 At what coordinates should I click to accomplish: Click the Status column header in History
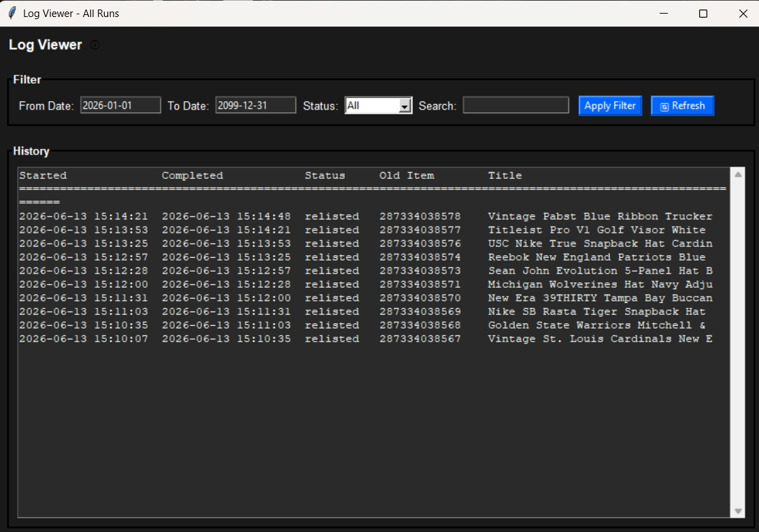(325, 176)
